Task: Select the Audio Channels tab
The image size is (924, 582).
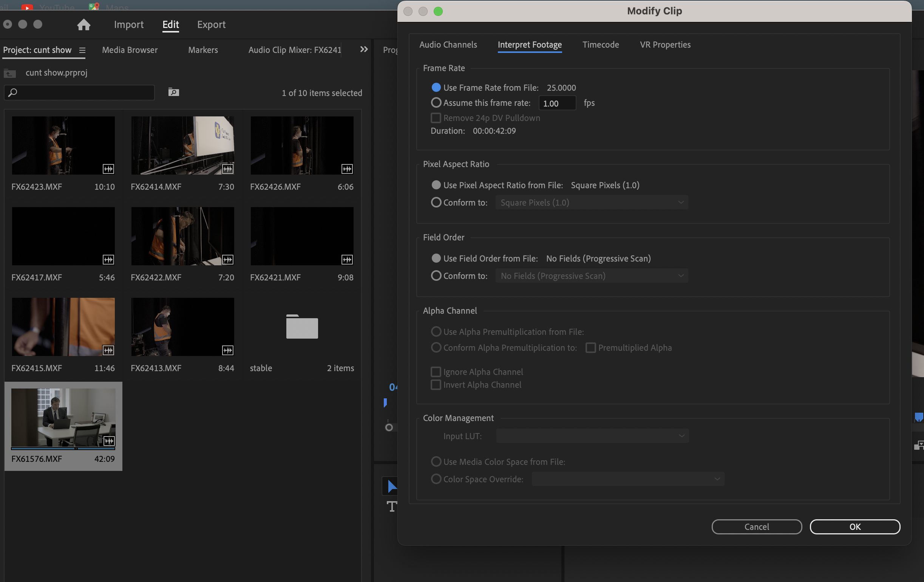Action: pyautogui.click(x=448, y=43)
